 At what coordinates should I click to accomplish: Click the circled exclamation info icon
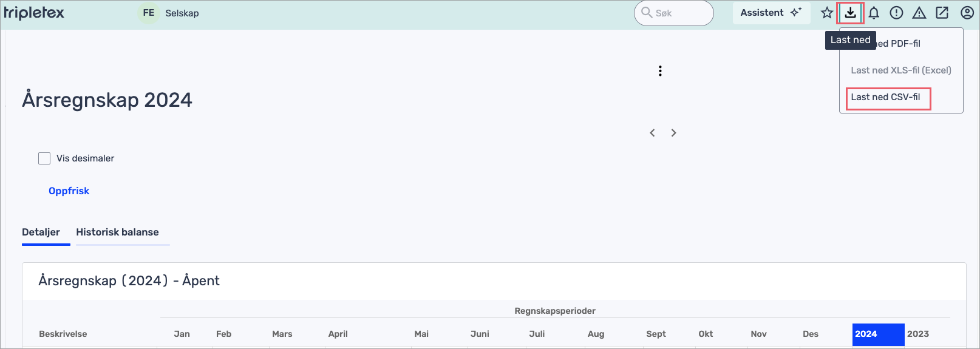[x=896, y=13]
